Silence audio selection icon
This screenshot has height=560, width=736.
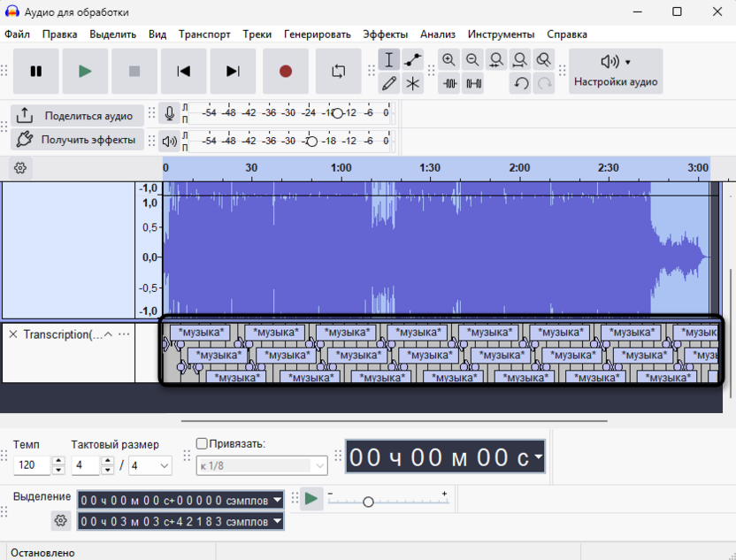[x=473, y=83]
